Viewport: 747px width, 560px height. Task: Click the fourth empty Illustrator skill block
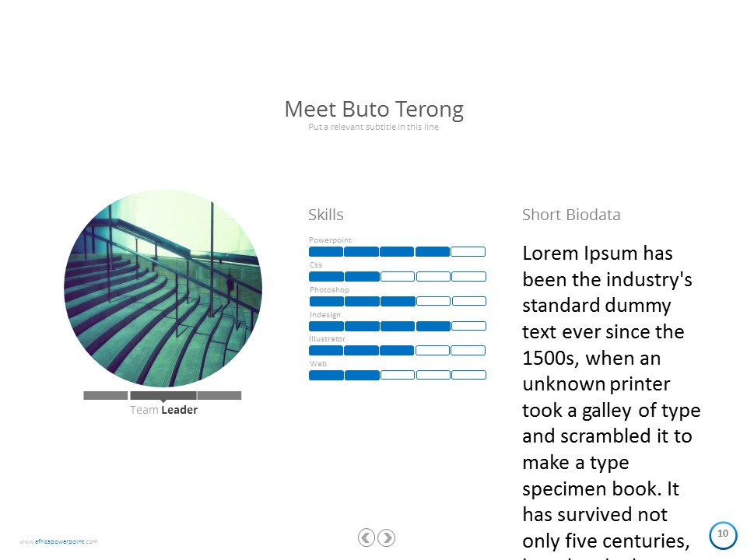pos(433,350)
